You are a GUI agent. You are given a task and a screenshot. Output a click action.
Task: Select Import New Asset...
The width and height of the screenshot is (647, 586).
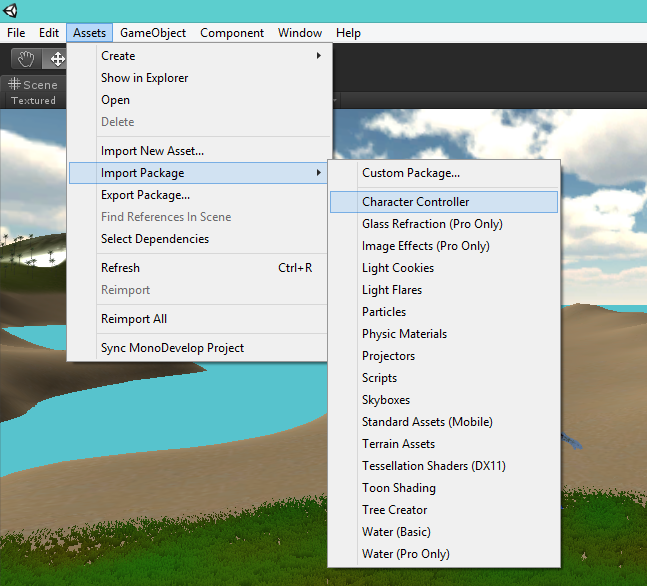200,151
